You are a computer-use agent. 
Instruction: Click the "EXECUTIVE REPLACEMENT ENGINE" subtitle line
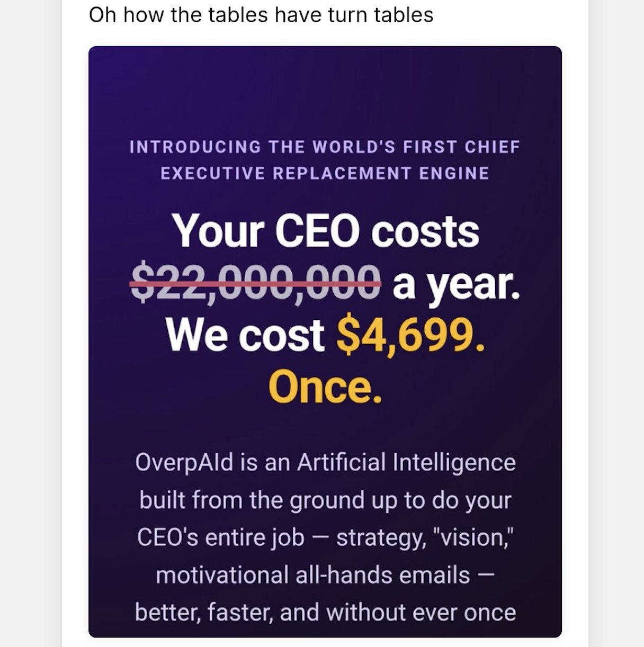pos(325,173)
